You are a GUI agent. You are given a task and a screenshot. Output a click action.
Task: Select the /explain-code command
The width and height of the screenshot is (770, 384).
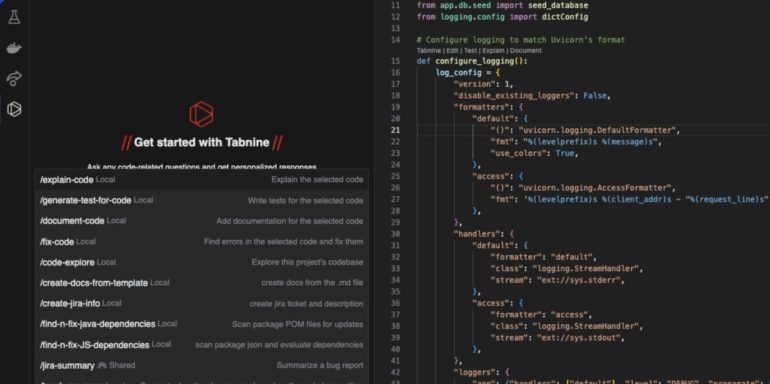pos(202,180)
